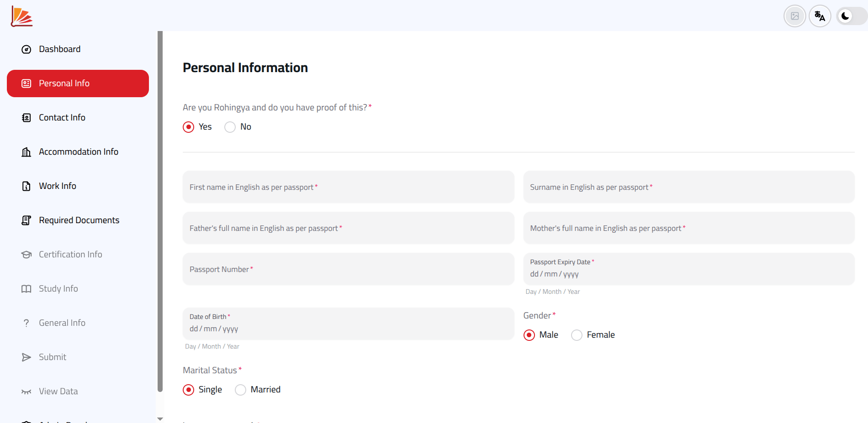Go to Study Info section
This screenshot has height=423, width=868.
point(78,289)
